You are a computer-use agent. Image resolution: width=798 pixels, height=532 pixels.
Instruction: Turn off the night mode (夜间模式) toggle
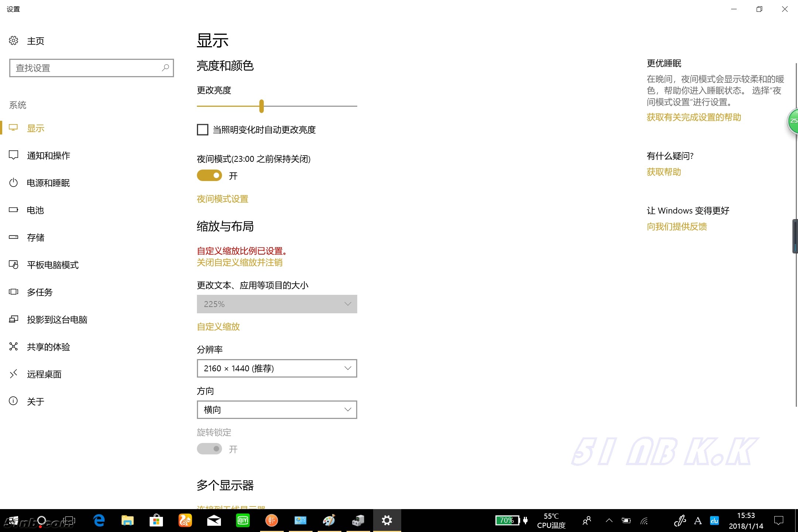[209, 175]
